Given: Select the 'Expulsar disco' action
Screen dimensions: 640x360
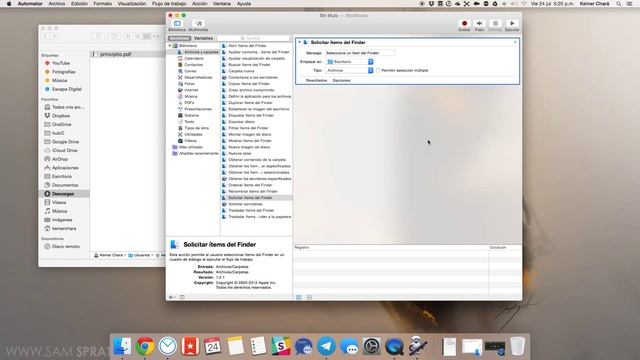Looking at the screenshot, I should [x=241, y=122].
